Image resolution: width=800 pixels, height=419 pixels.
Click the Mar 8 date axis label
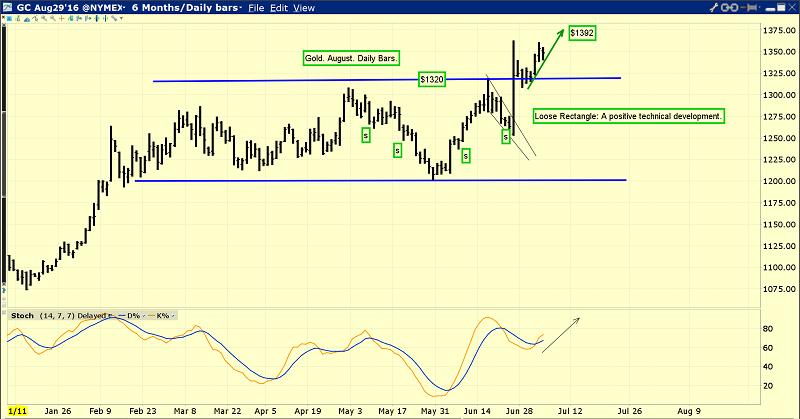[x=185, y=411]
